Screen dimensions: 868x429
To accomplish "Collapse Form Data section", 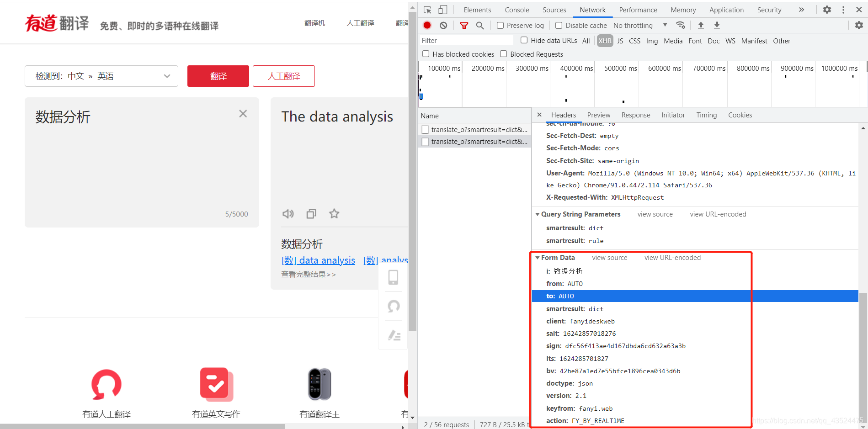I will [x=538, y=258].
